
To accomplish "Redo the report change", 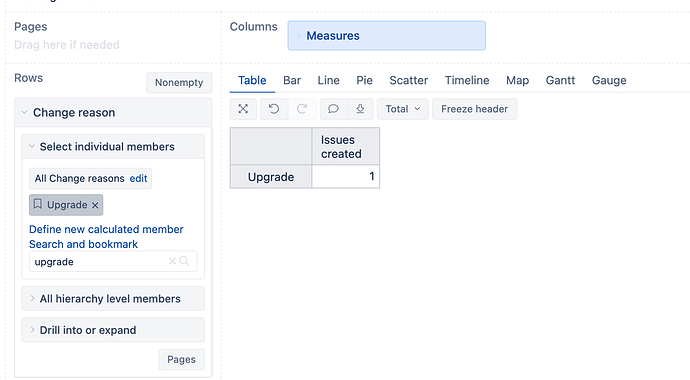I will [x=302, y=109].
